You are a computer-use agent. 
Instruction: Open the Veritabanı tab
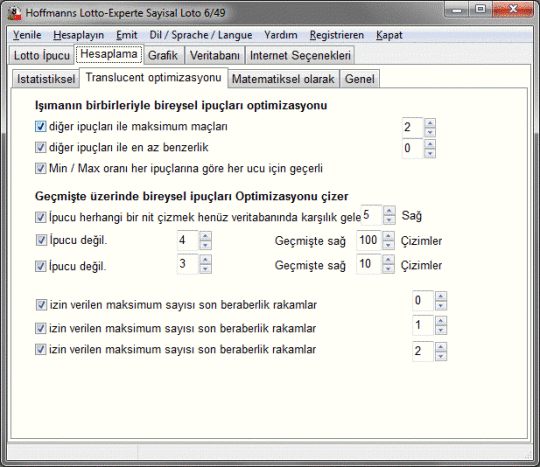(x=215, y=55)
